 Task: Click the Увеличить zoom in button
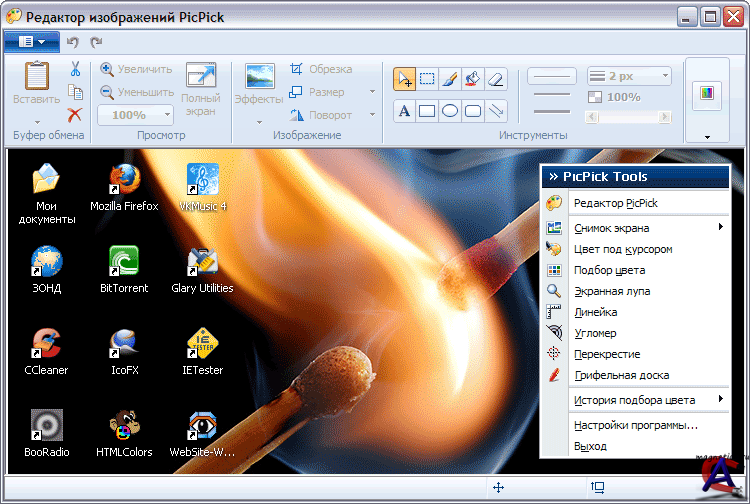tap(135, 69)
